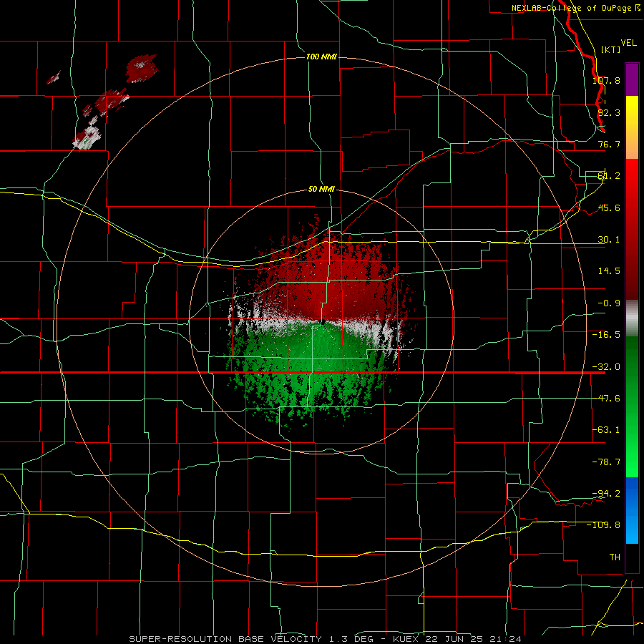Pick the blue segment of color bar
Viewport: 644px width, 644px height.
(x=632, y=510)
